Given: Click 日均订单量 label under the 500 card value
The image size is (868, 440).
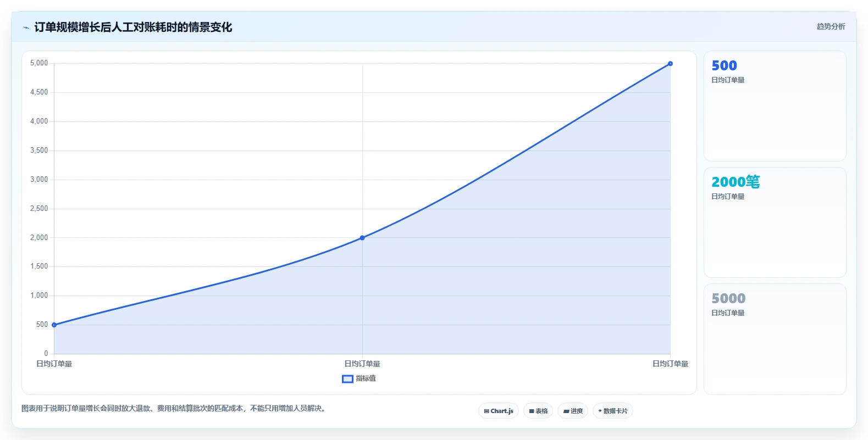Looking at the screenshot, I should (x=728, y=80).
